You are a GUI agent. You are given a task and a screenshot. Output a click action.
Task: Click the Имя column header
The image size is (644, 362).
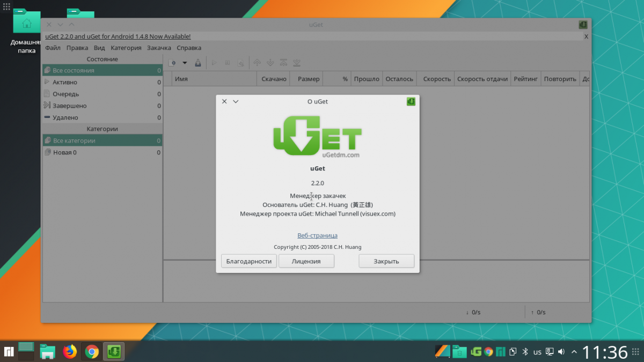215,79
